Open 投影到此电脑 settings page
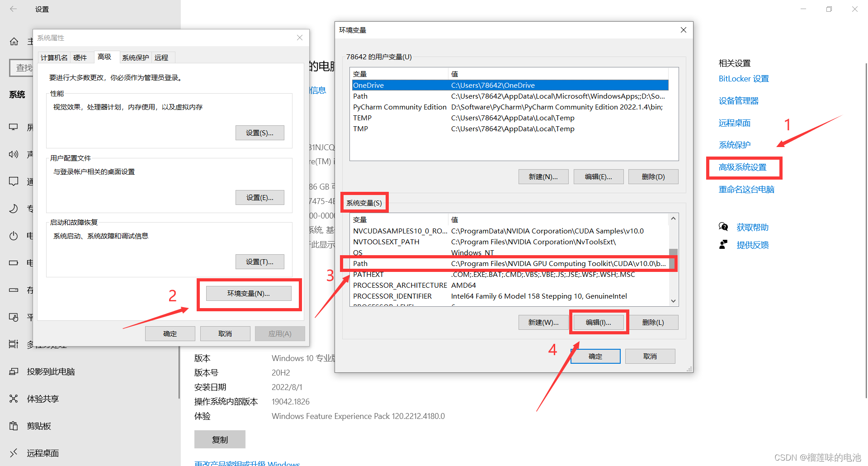868x466 pixels. click(x=51, y=371)
